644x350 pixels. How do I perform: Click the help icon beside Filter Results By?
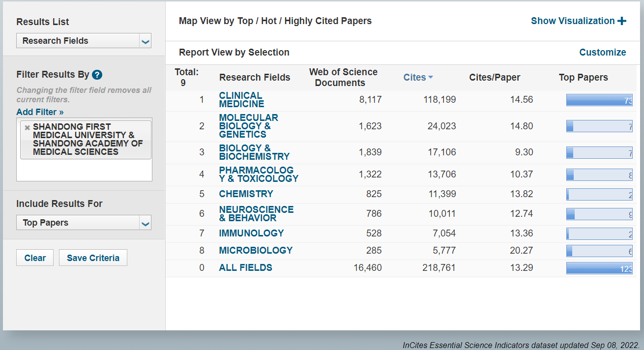click(x=97, y=75)
